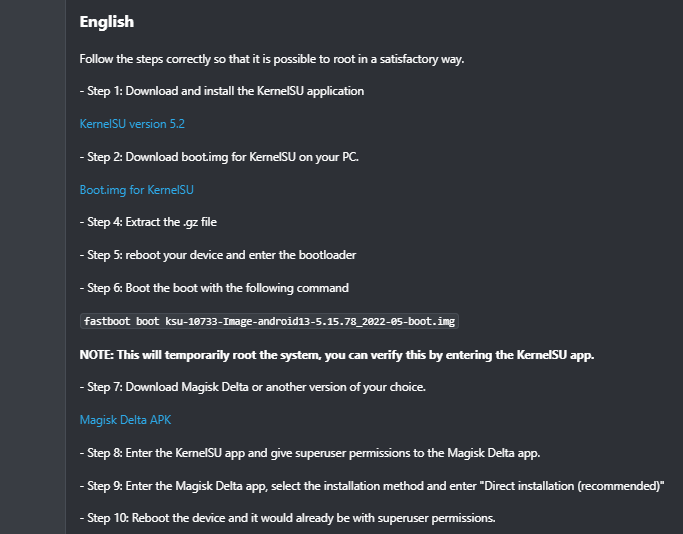Screen dimensions: 683x534
Task: Click 'Direct installation (recommended)' quoted text
Action: (x=574, y=486)
